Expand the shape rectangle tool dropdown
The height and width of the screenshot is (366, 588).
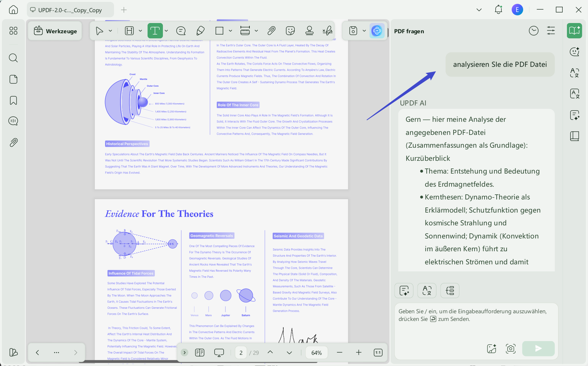pyautogui.click(x=230, y=31)
